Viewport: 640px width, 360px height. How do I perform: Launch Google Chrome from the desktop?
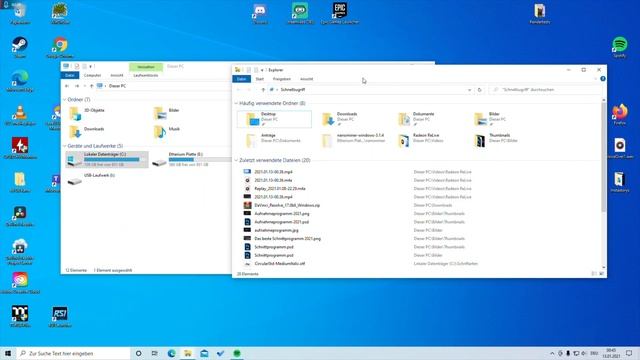(x=60, y=47)
